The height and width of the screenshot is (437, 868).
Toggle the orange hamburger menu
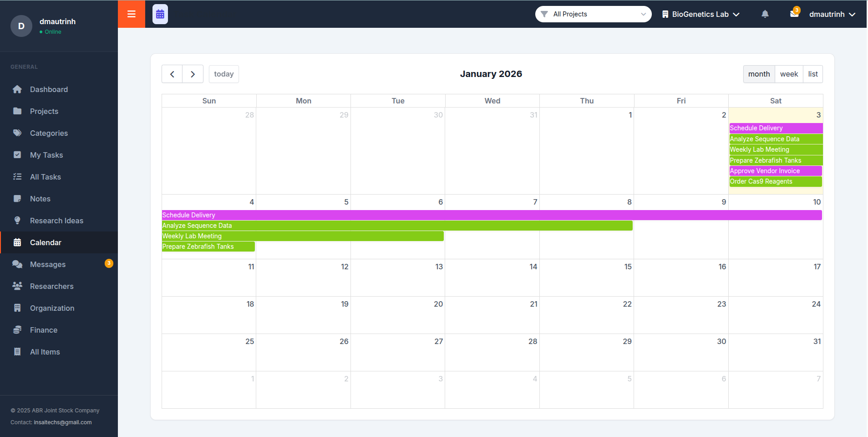131,14
